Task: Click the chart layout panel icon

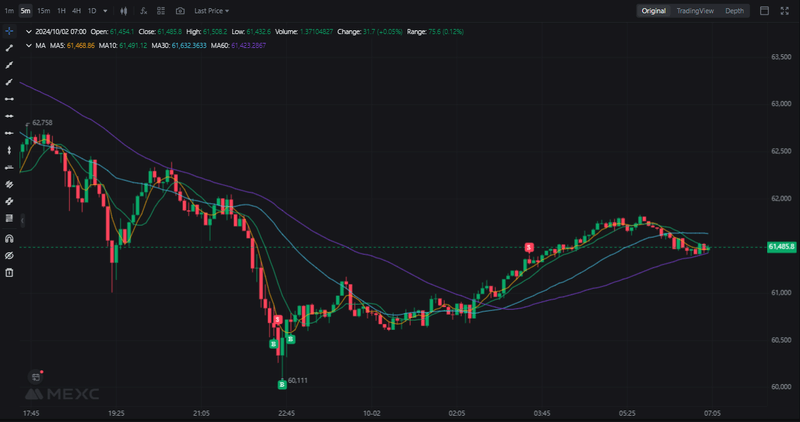Action: [764, 11]
